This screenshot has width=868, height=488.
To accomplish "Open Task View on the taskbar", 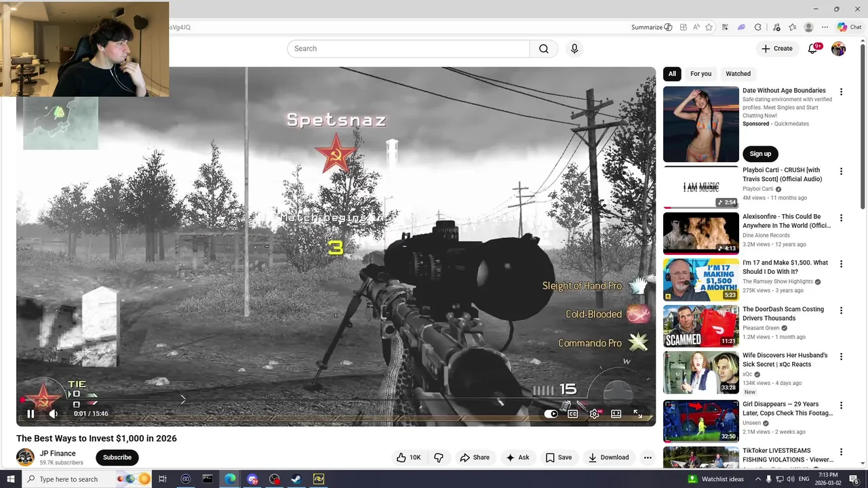I will point(163,479).
